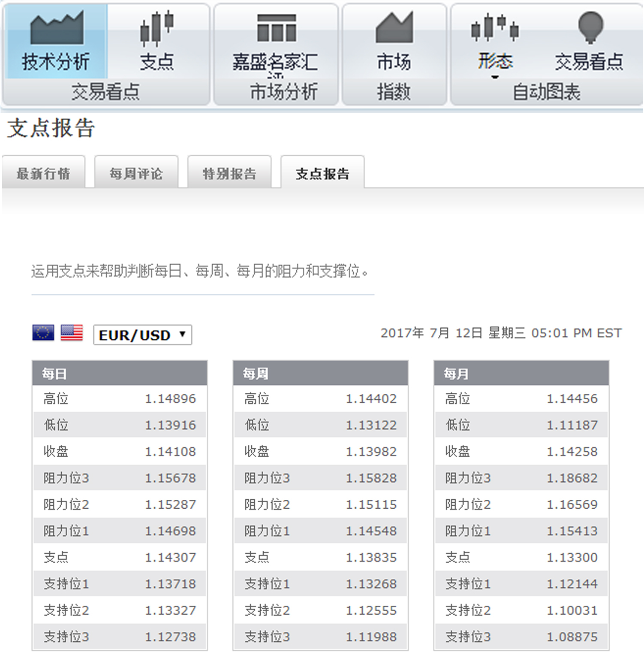Select monthly pivot value 1.13300
This screenshot has width=644, height=652.
point(572,557)
